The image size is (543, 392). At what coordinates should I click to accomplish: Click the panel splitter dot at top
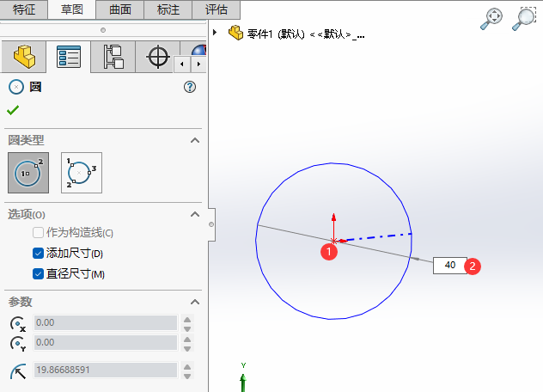point(103,30)
